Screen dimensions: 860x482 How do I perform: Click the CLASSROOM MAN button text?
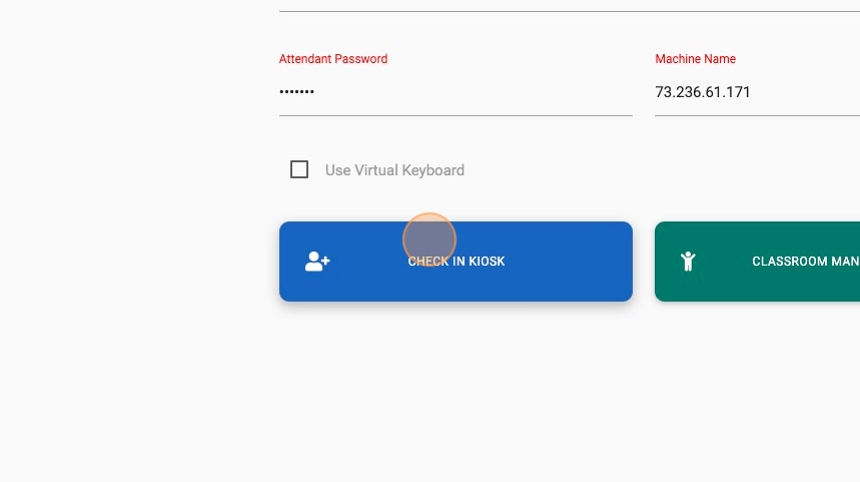click(805, 262)
